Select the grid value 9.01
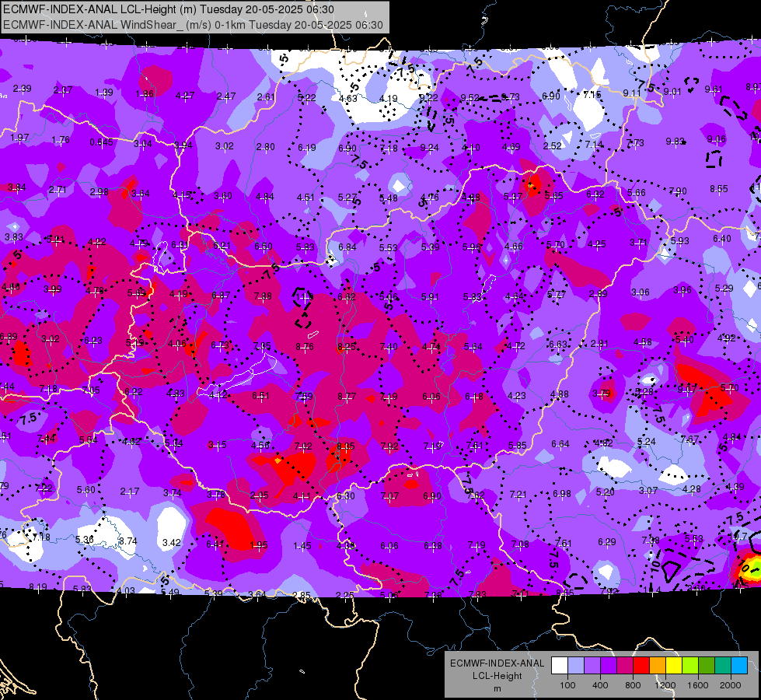 click(x=672, y=91)
